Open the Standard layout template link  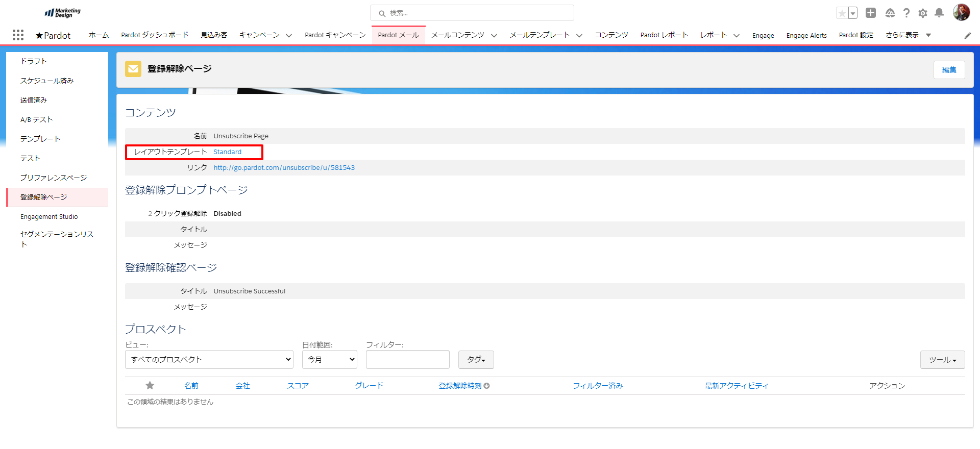click(x=227, y=152)
